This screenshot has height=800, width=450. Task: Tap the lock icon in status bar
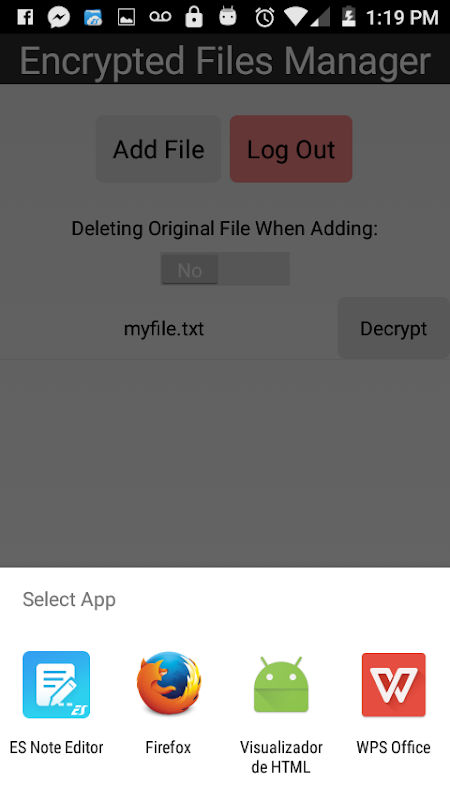coord(194,17)
